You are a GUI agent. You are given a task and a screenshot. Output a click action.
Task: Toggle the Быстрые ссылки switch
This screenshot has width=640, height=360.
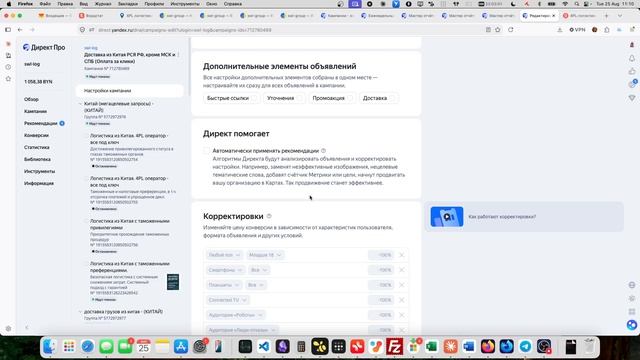pos(254,98)
